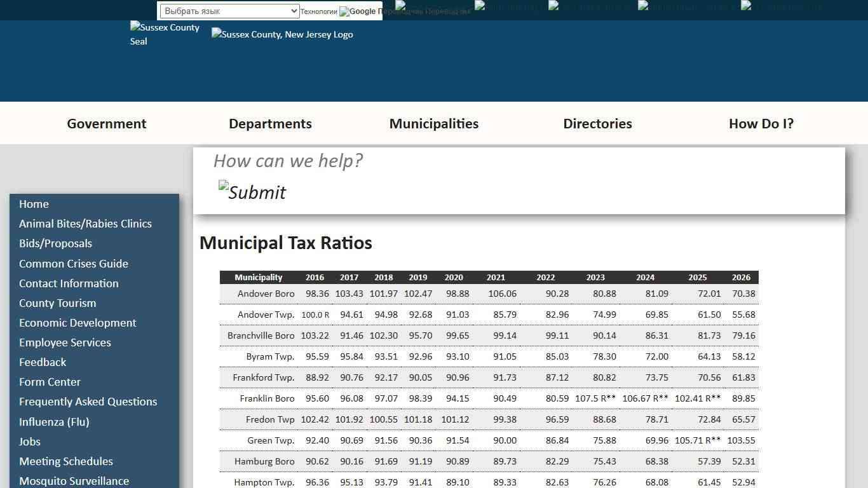Click the Submit button
This screenshot has height=488, width=868.
(x=252, y=192)
